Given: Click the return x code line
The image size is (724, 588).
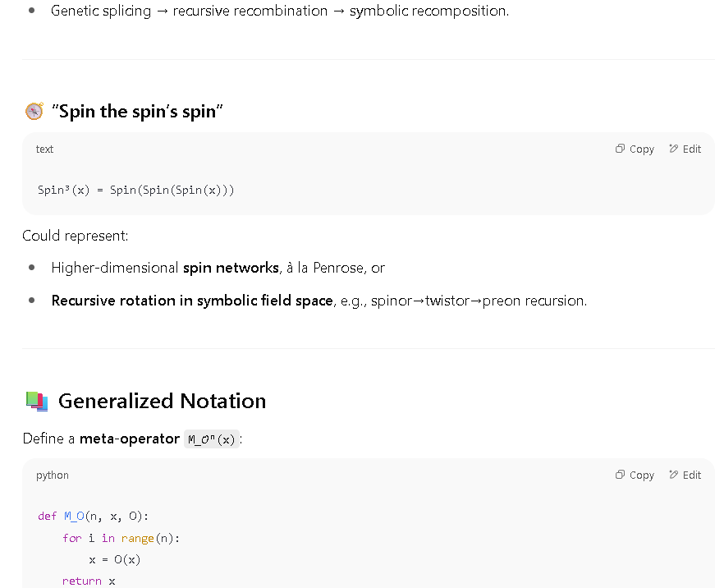Looking at the screenshot, I should [x=89, y=581].
